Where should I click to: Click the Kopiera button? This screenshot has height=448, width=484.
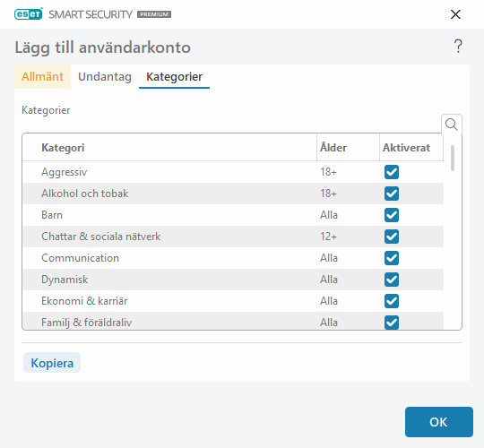pos(52,363)
